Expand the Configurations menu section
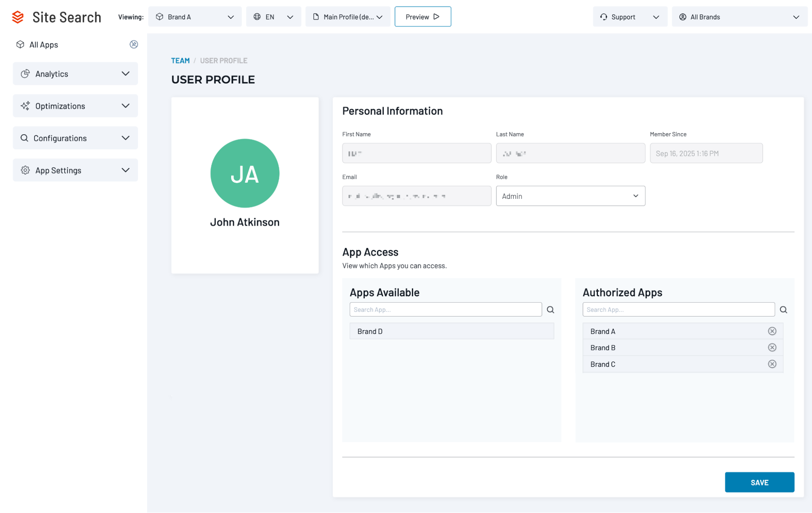The height and width of the screenshot is (513, 812). pos(76,138)
